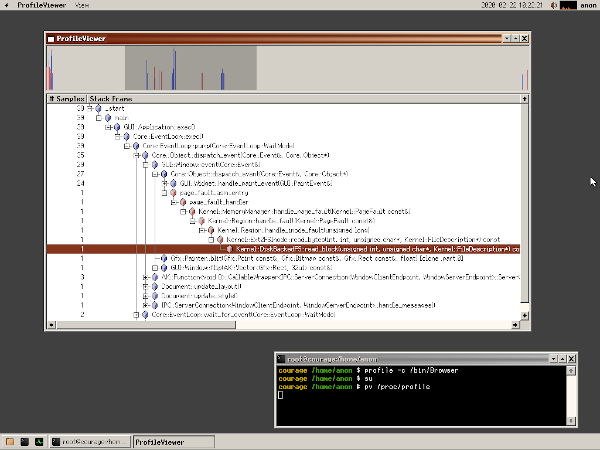Screen dimensions: 600x450
Task: Click the Core::EventLoop::pump frame icon
Action: [136, 146]
